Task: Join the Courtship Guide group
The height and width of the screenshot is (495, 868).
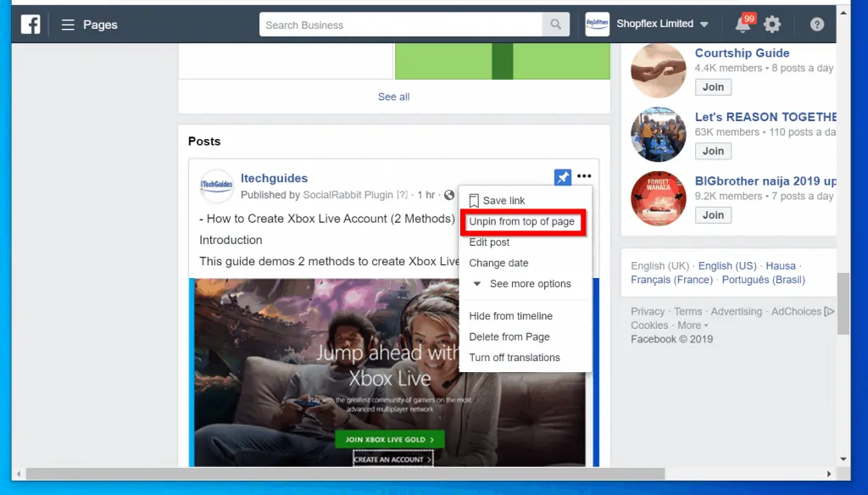Action: [713, 86]
